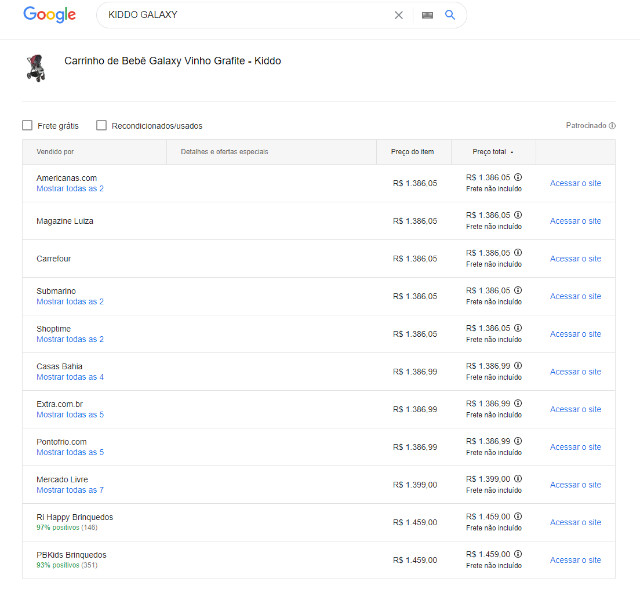Screen dimensions: 640x597
Task: Open the on-screen keyboard icon
Action: pyautogui.click(x=427, y=15)
